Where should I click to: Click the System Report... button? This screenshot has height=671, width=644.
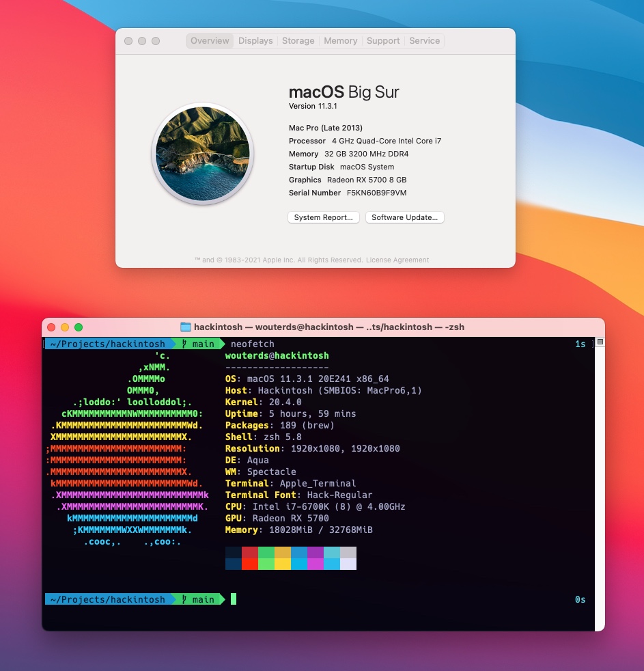click(323, 217)
